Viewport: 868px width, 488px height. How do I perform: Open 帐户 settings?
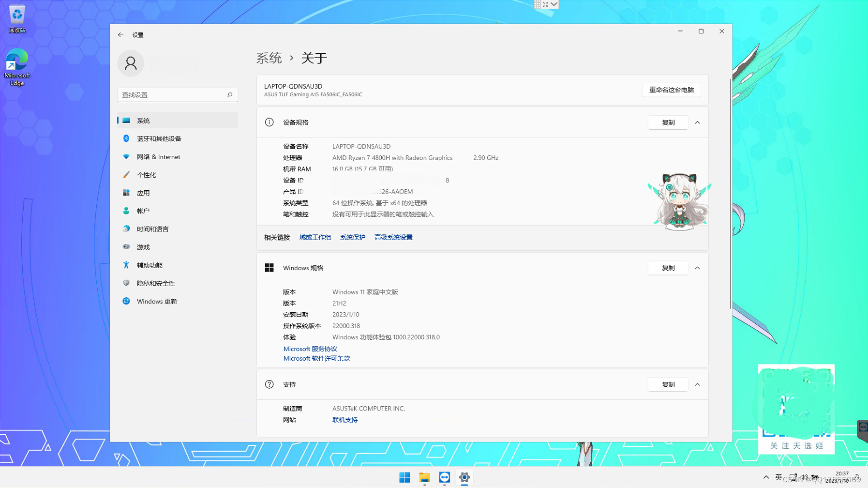178,211
